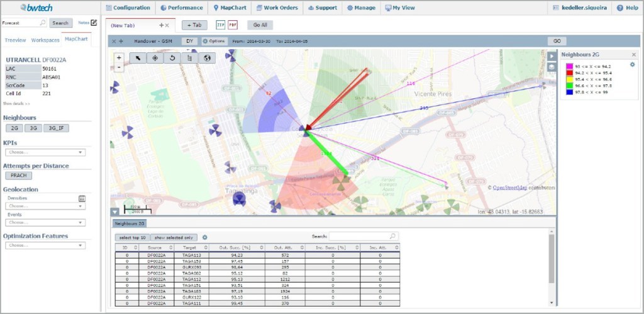Image resolution: width=644 pixels, height=314 pixels.
Task: Toggle 3G_IF neighbours display
Action: click(x=57, y=128)
